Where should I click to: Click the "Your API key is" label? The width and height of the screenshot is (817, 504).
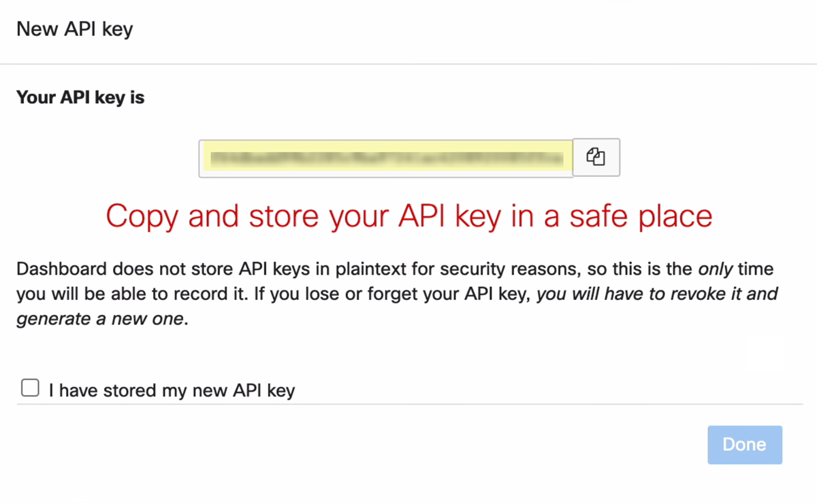click(80, 97)
